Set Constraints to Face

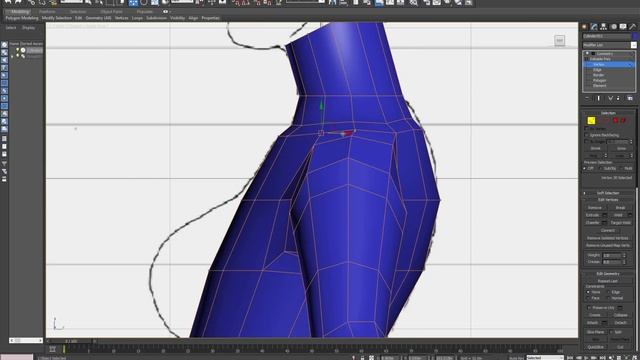point(588,298)
